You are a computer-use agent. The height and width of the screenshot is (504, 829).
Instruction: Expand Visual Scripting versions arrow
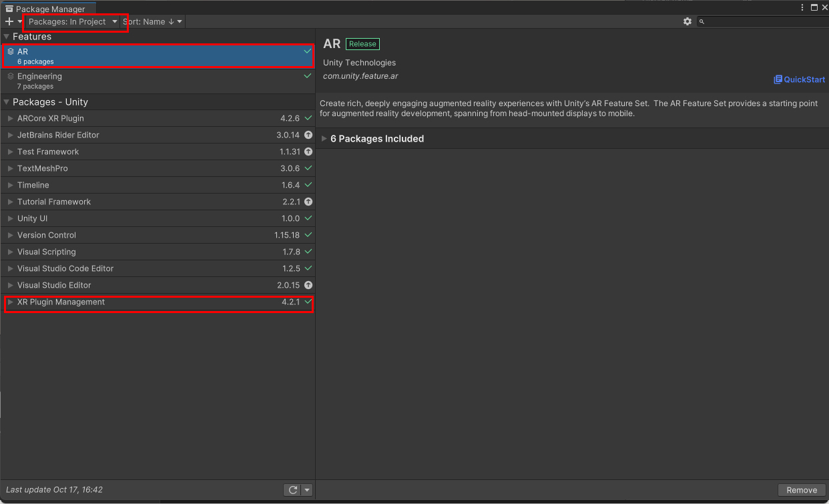pyautogui.click(x=10, y=252)
